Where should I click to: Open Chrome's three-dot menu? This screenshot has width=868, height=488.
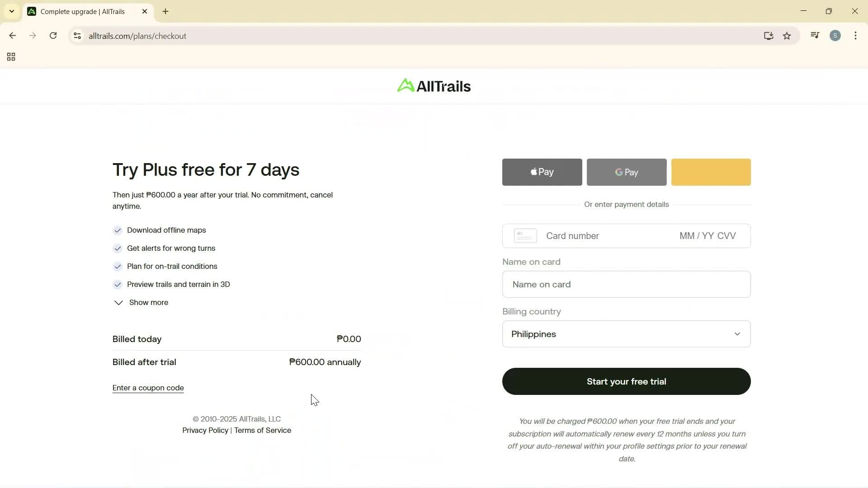point(855,36)
